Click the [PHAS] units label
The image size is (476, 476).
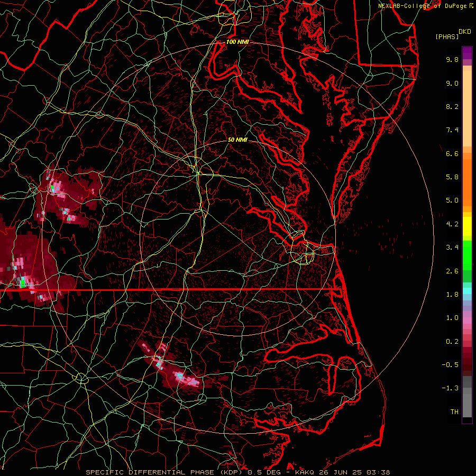(x=447, y=37)
